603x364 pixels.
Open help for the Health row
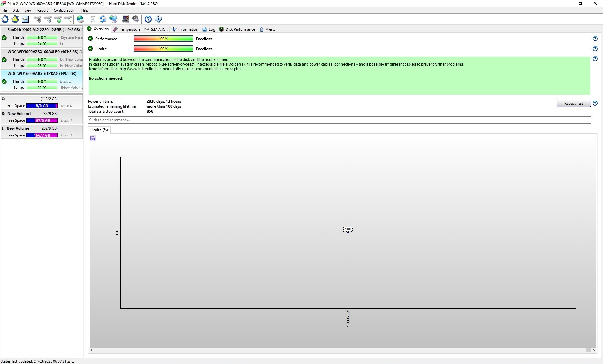coord(595,49)
